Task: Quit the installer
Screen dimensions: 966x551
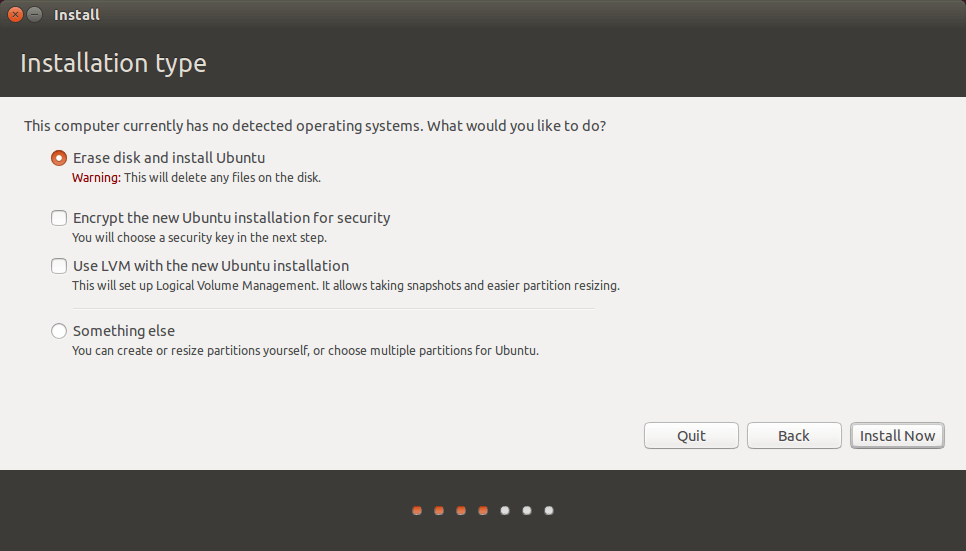Action: click(x=691, y=436)
